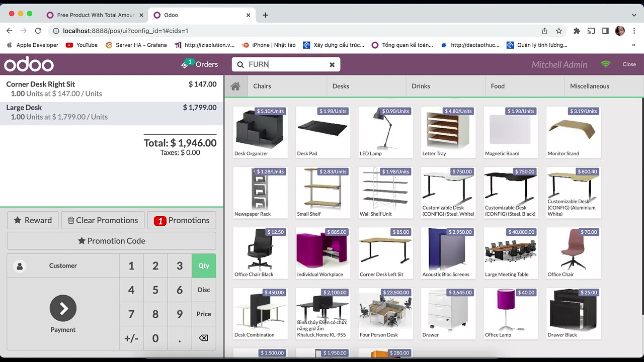644x362 pixels.
Task: Go back in browser history
Action: 10,31
